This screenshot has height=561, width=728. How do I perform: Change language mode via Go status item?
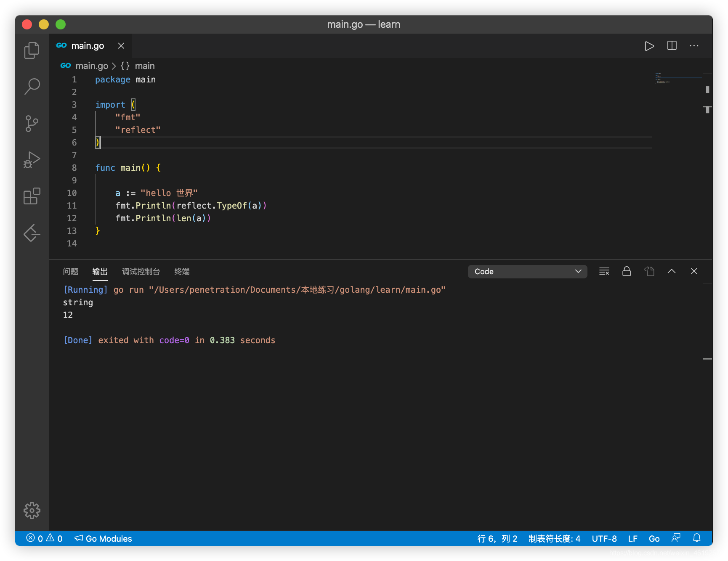654,538
